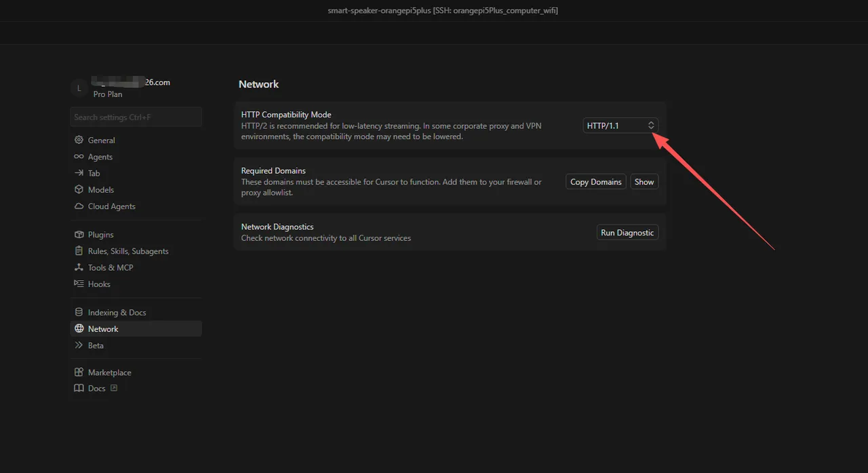Select Models in the sidebar
The width and height of the screenshot is (868, 473).
136,190
